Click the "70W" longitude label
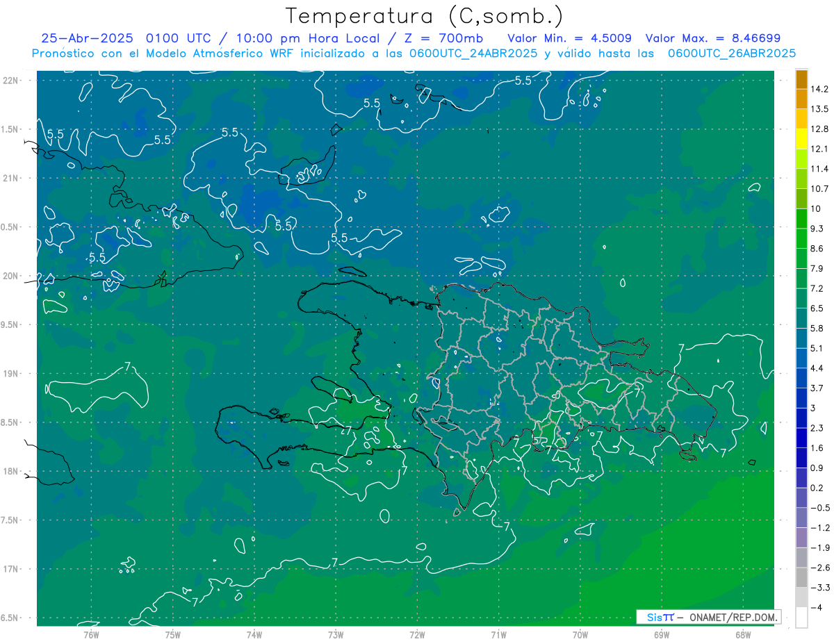This screenshot has height=644, width=834. click(580, 634)
